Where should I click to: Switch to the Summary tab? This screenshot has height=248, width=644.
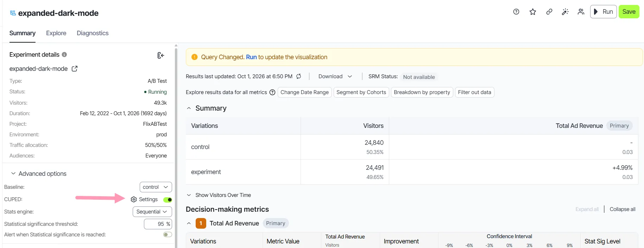click(x=23, y=33)
